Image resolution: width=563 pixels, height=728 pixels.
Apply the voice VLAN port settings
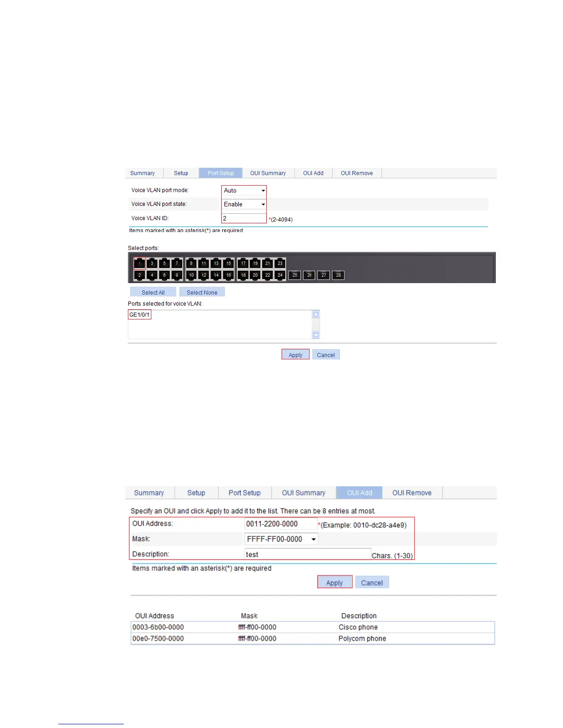coord(295,355)
